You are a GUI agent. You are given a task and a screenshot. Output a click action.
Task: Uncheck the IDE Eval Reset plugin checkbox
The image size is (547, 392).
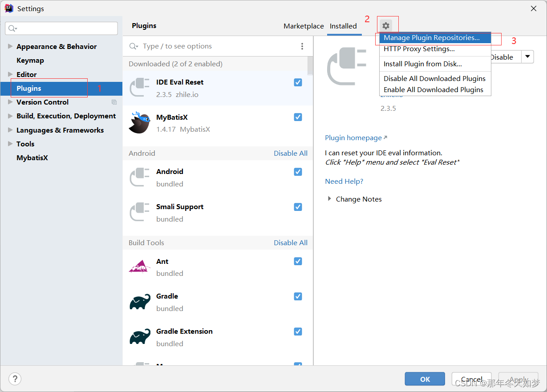298,82
